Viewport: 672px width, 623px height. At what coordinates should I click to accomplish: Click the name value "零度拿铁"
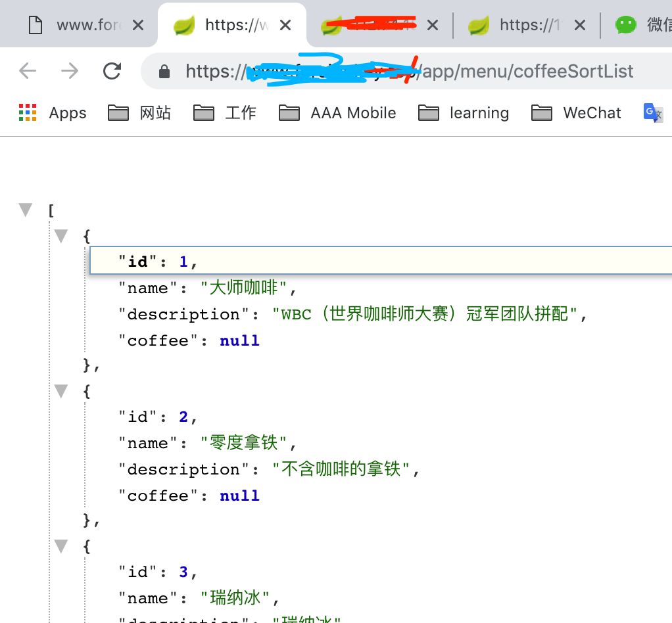tap(243, 443)
